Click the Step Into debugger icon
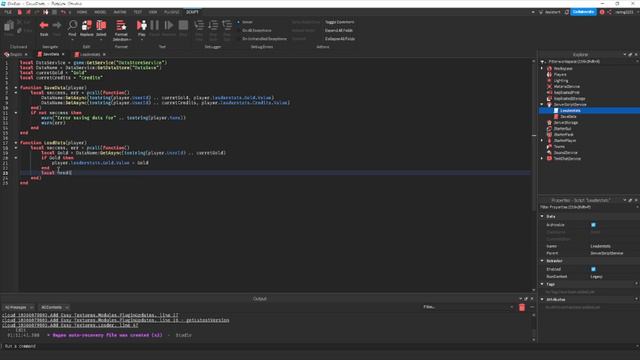640x360 pixels. [x=199, y=26]
